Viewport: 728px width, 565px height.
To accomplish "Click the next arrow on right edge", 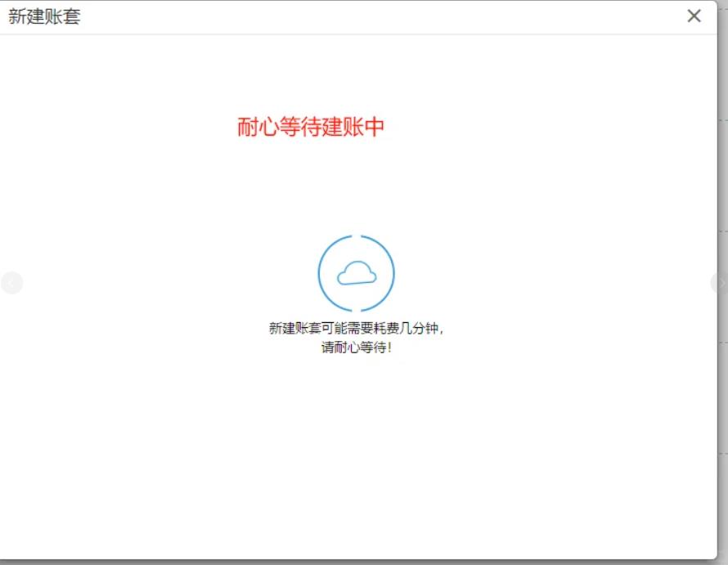I will pyautogui.click(x=720, y=283).
